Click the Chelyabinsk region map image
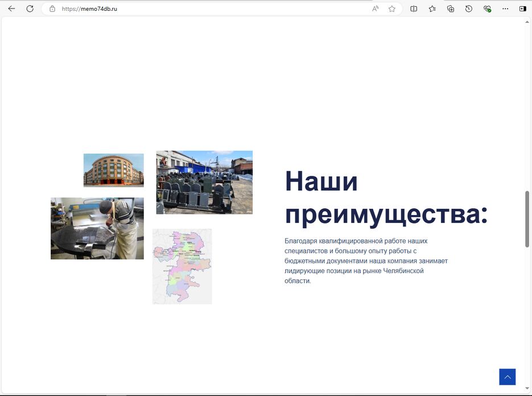The image size is (532, 396). 182,266
